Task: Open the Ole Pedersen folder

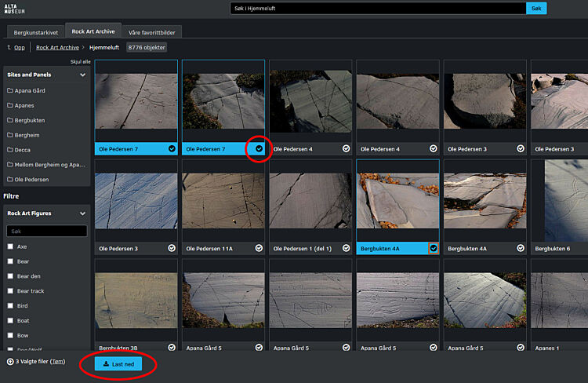Action: (28, 180)
